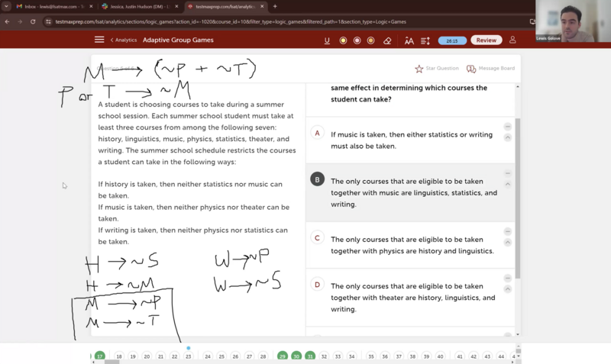
Task: Pick the yellow highlighter color
Action: click(343, 40)
